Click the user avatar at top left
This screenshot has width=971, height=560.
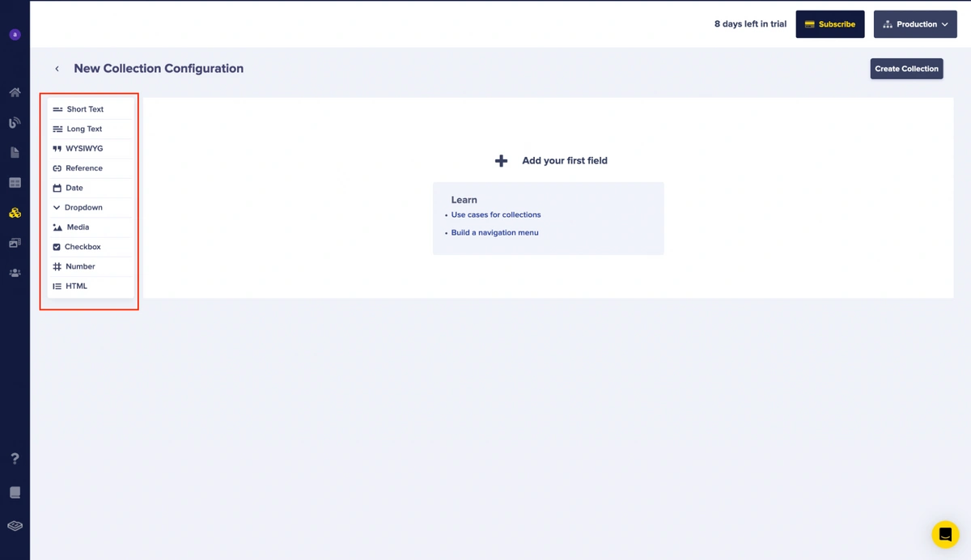[x=15, y=35]
